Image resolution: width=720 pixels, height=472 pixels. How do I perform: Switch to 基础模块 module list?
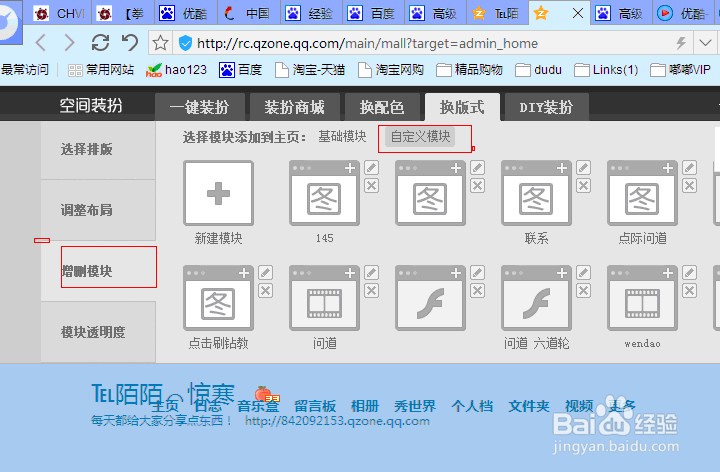pyautogui.click(x=343, y=136)
